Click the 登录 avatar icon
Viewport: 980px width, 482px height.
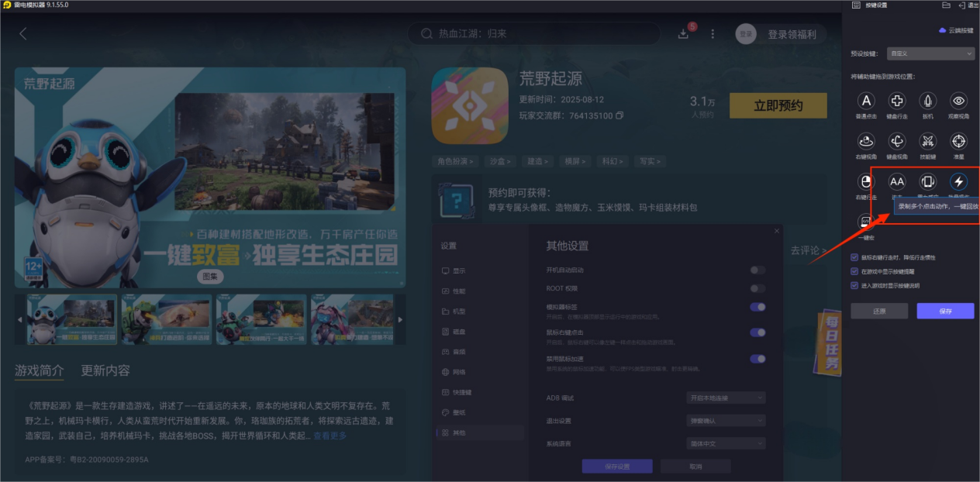point(746,34)
